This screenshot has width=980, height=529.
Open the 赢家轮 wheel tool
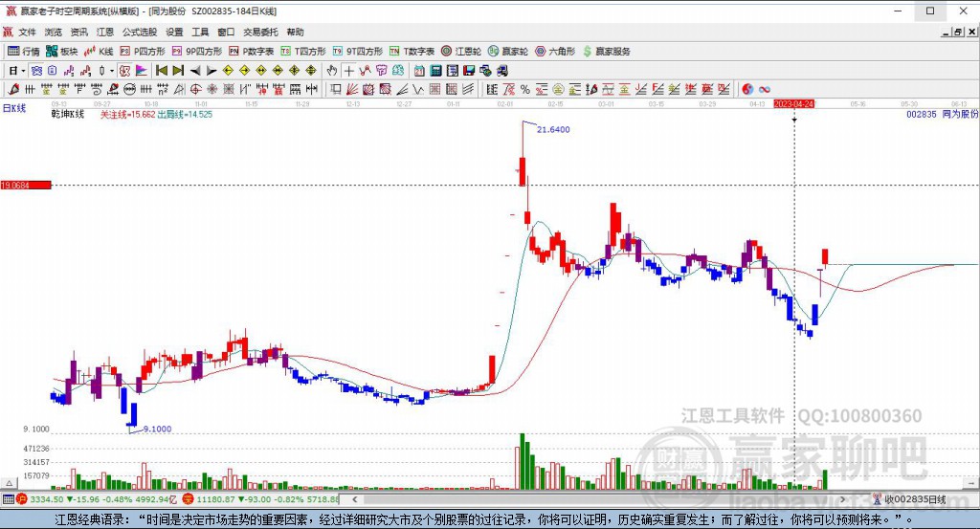pyautogui.click(x=508, y=52)
